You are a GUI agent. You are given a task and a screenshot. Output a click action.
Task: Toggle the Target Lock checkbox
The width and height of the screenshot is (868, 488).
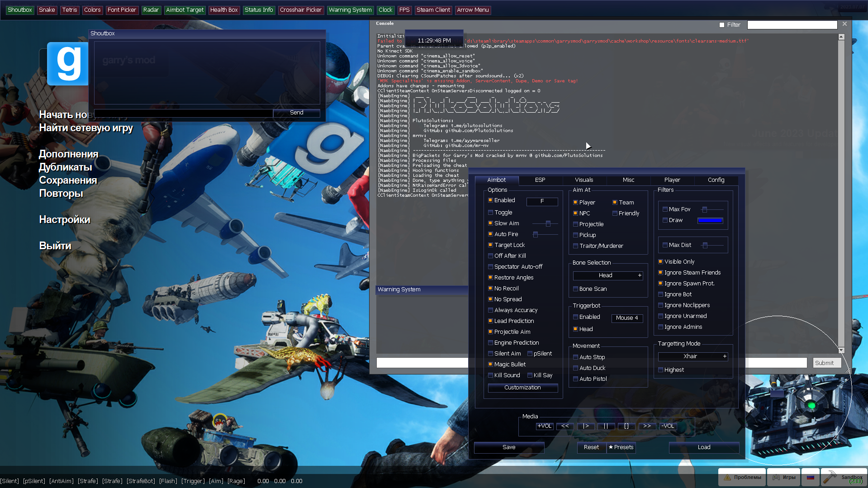[490, 245]
